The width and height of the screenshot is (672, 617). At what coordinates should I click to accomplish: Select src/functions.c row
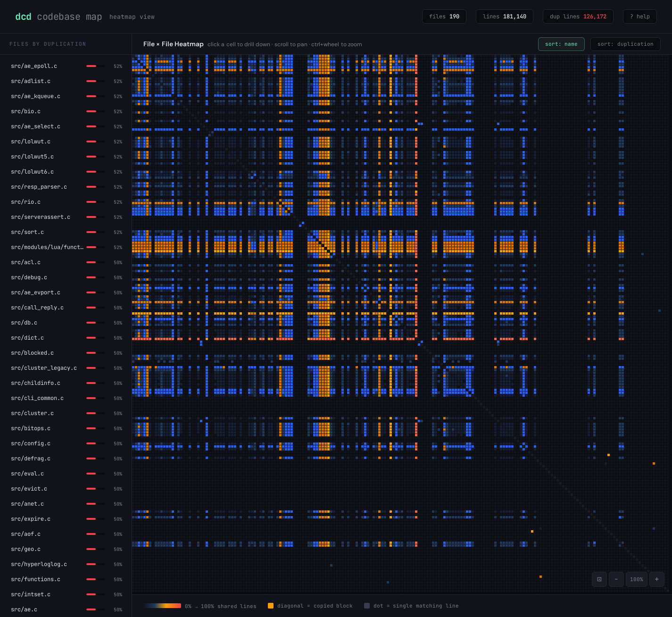pos(66,579)
